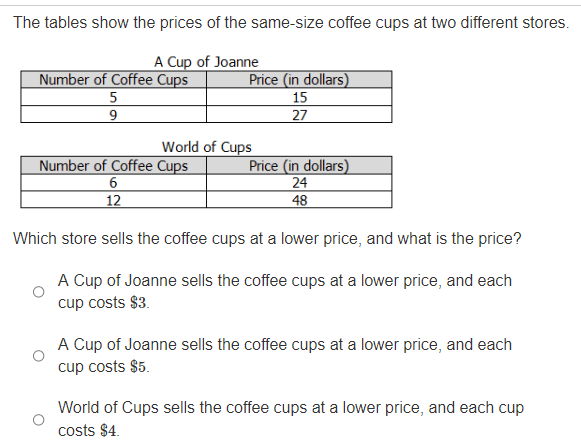581x447 pixels.
Task: Click the 'World of Cups sells' answer text
Action: point(291,419)
